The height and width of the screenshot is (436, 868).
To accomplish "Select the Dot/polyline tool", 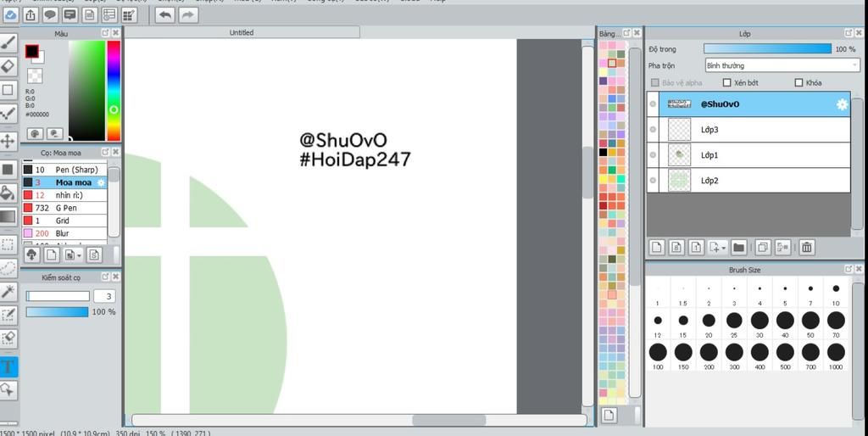I will [x=8, y=114].
